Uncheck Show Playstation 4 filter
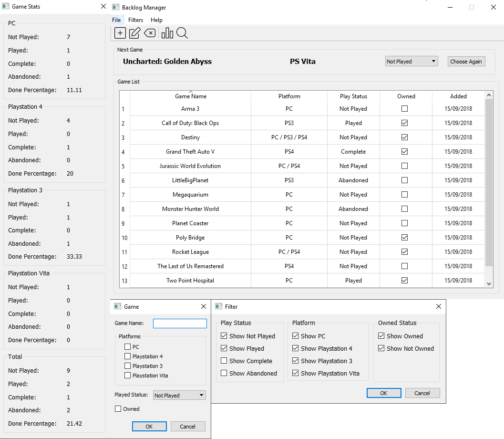 pos(296,348)
